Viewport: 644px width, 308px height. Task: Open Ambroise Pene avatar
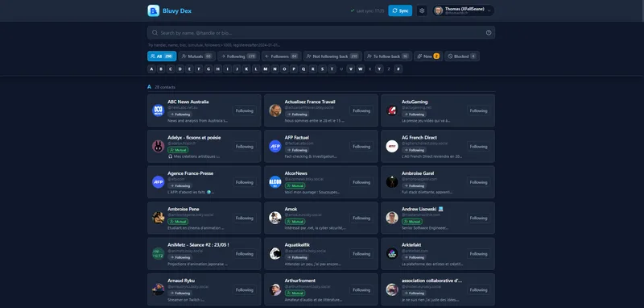(158, 218)
